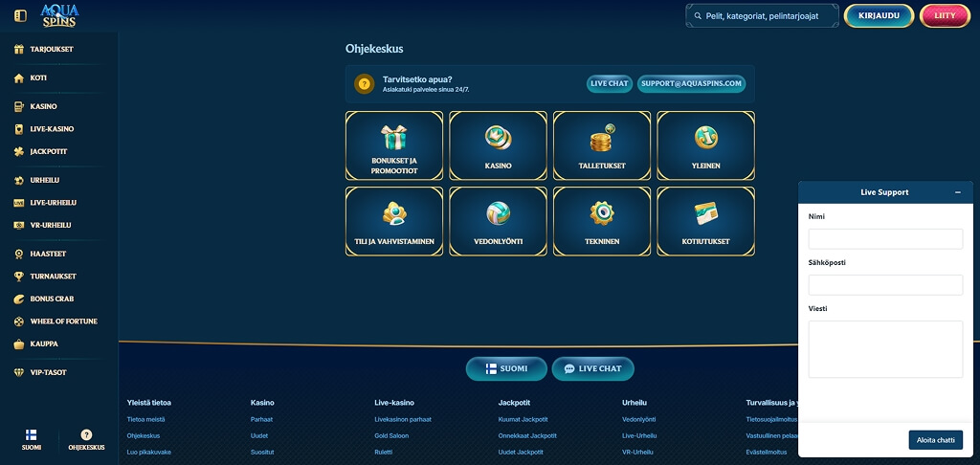
Task: Click the Ohjekeskus question icon in sidebar
Action: click(x=86, y=435)
